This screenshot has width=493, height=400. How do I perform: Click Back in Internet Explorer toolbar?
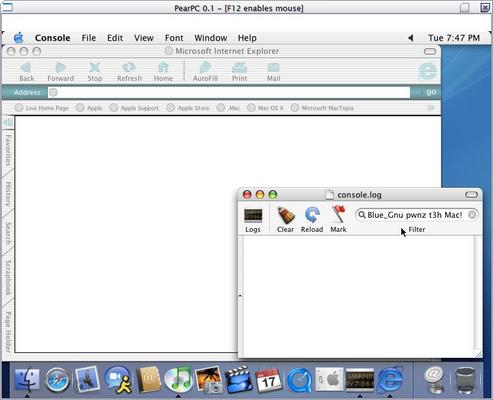(26, 72)
